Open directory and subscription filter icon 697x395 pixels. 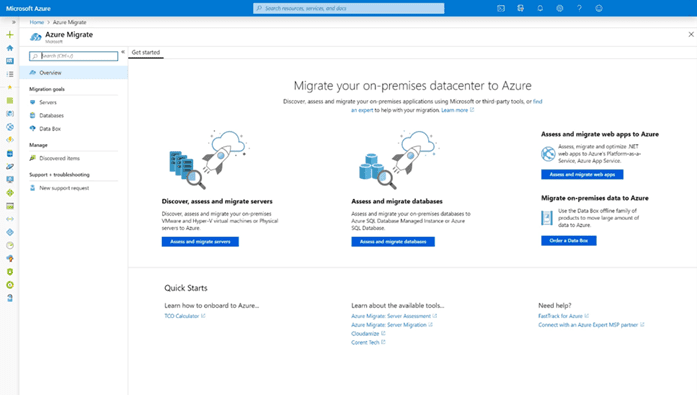pos(521,8)
